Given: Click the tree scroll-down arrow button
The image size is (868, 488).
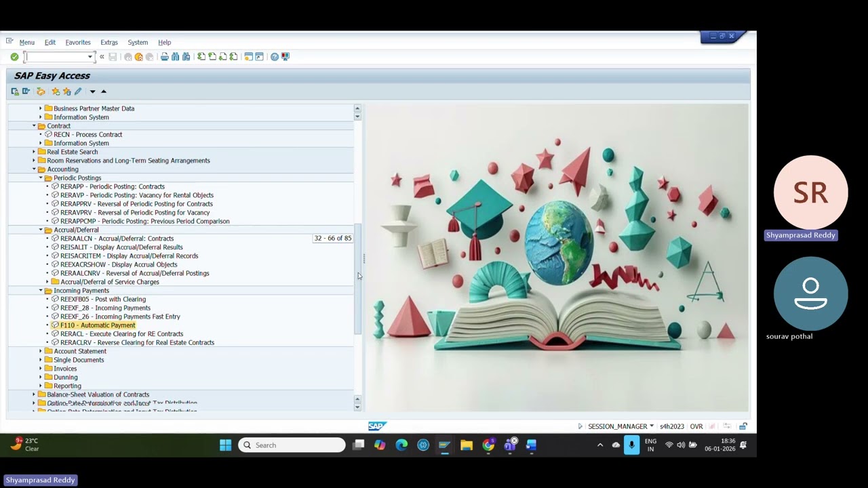Looking at the screenshot, I should pyautogui.click(x=358, y=407).
